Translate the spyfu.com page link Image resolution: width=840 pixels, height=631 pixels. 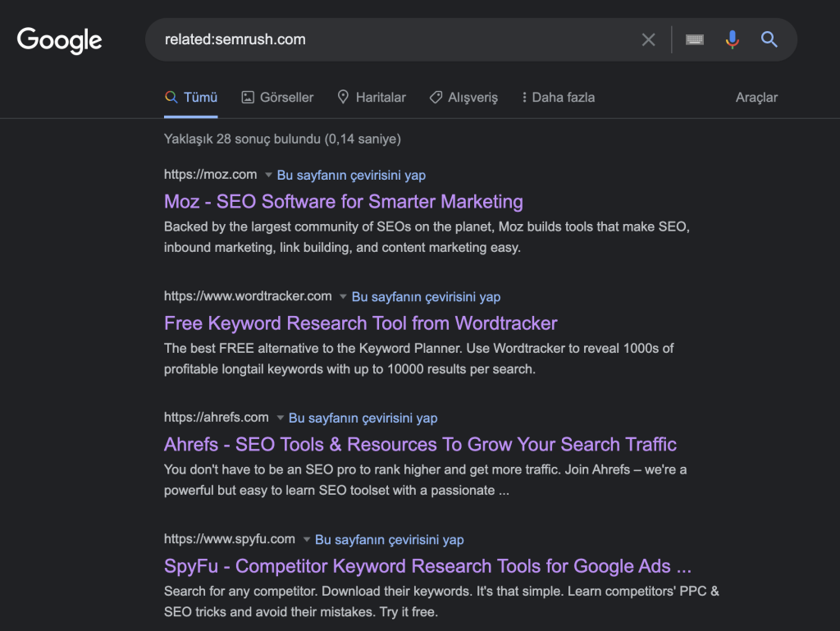click(x=390, y=539)
